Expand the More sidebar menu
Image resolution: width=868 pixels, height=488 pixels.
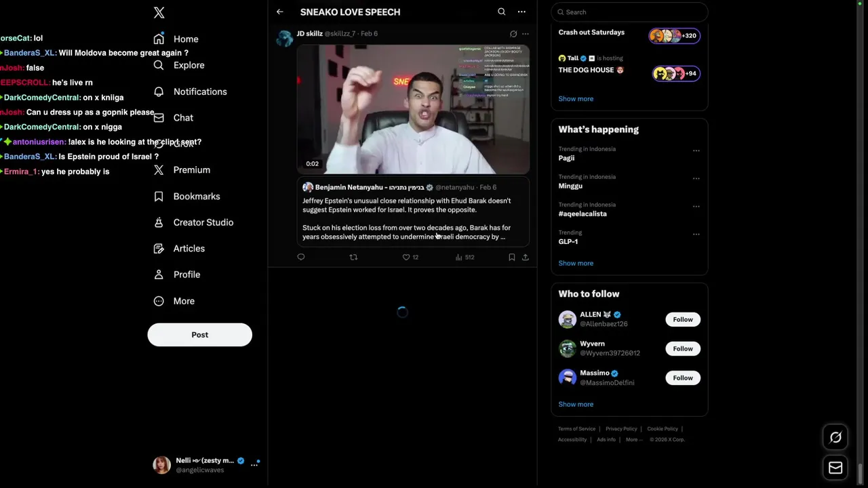tap(174, 301)
